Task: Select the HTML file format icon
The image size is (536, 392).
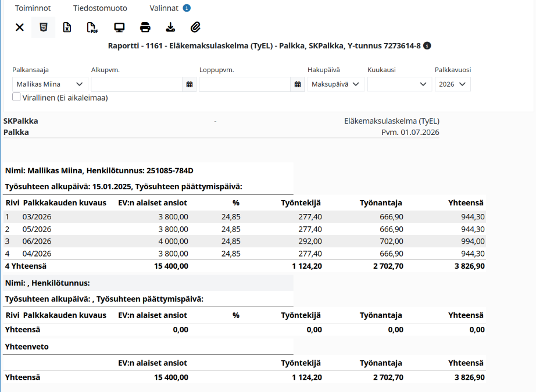Action: tap(44, 27)
